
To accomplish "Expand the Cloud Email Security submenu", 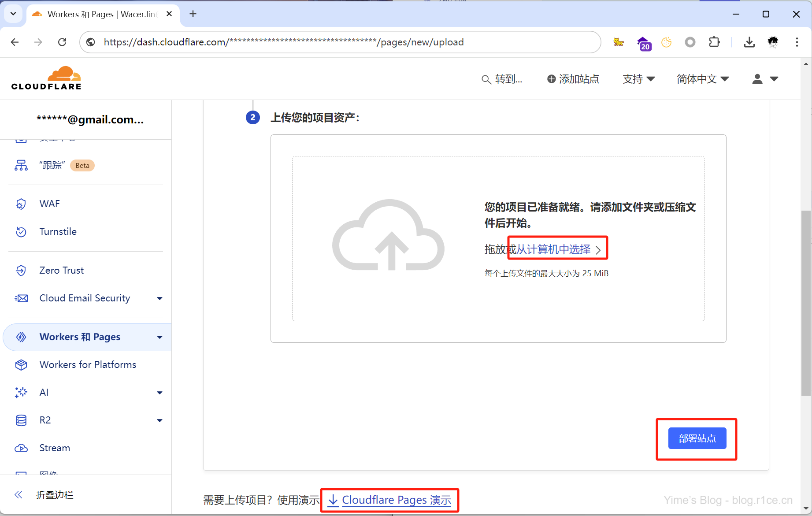I will pyautogui.click(x=159, y=298).
